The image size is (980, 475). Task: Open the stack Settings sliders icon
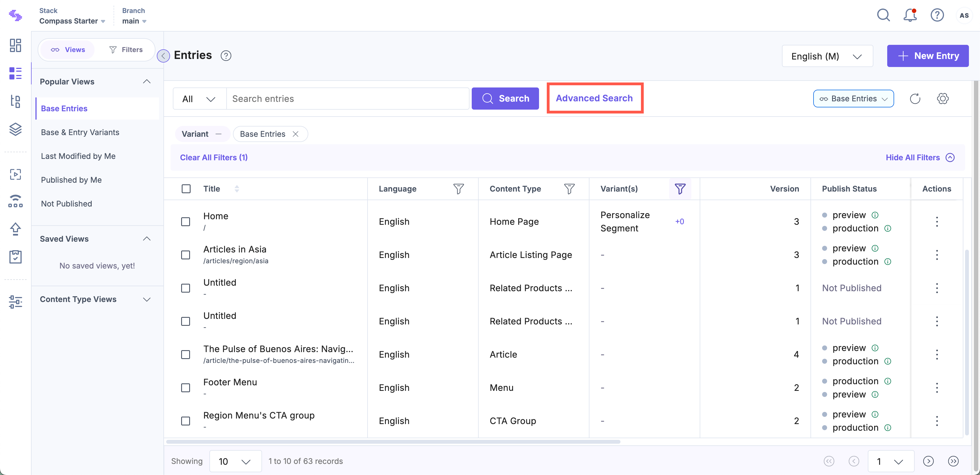16,302
